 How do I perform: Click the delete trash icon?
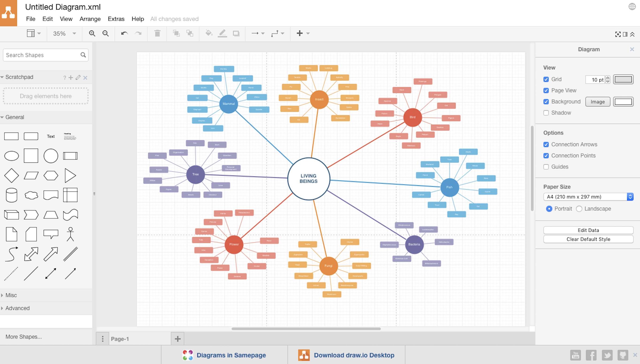tap(157, 34)
